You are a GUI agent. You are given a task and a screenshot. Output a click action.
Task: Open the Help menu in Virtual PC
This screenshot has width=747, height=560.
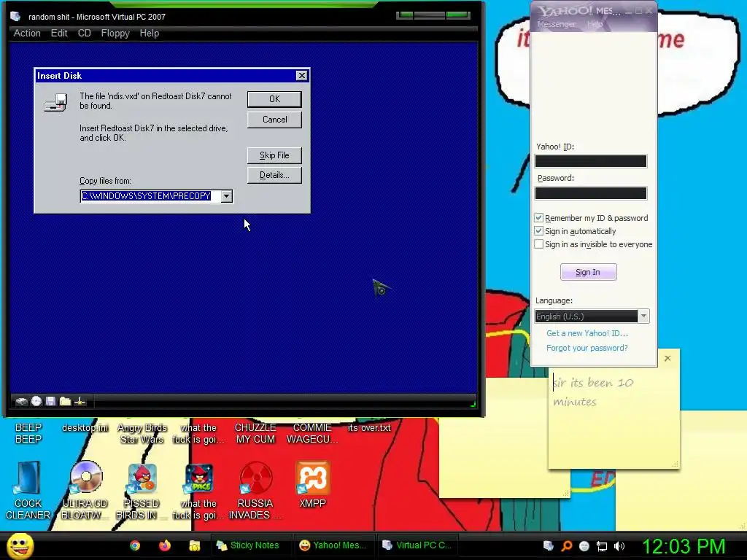coord(149,34)
